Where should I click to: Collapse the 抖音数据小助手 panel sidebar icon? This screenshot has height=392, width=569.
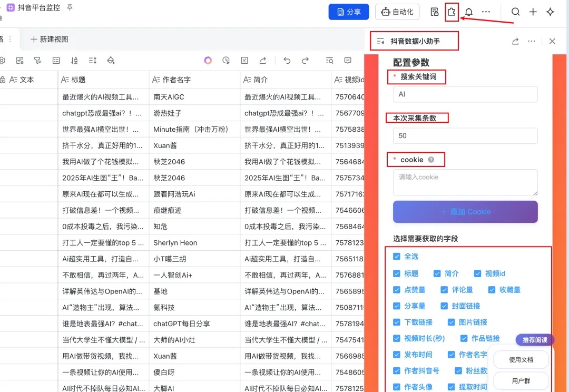pos(380,41)
